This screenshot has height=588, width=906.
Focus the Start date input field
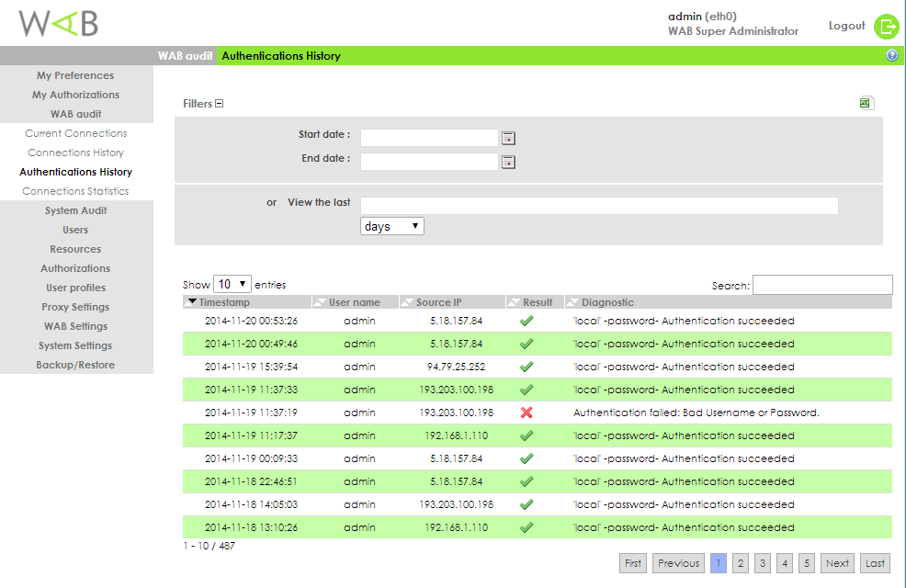429,138
